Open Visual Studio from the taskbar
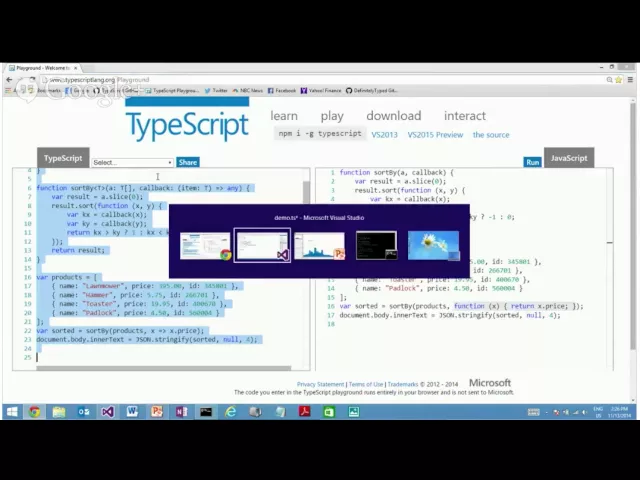 pyautogui.click(x=108, y=412)
